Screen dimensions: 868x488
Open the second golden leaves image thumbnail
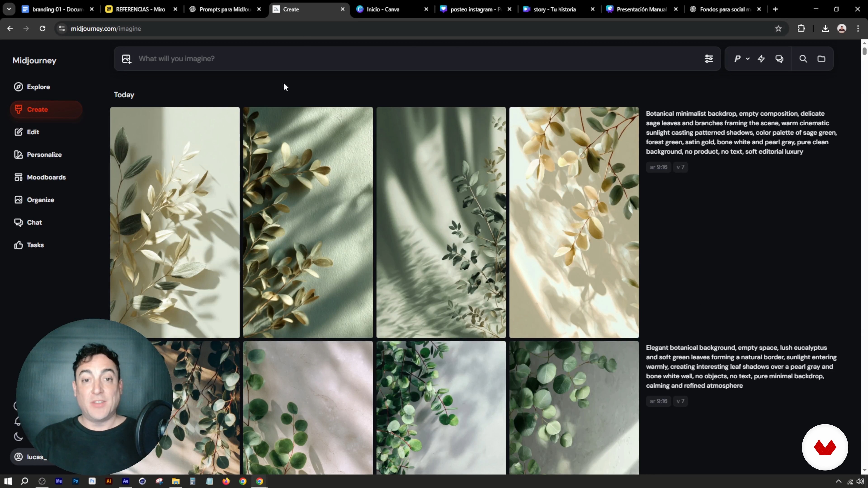308,222
